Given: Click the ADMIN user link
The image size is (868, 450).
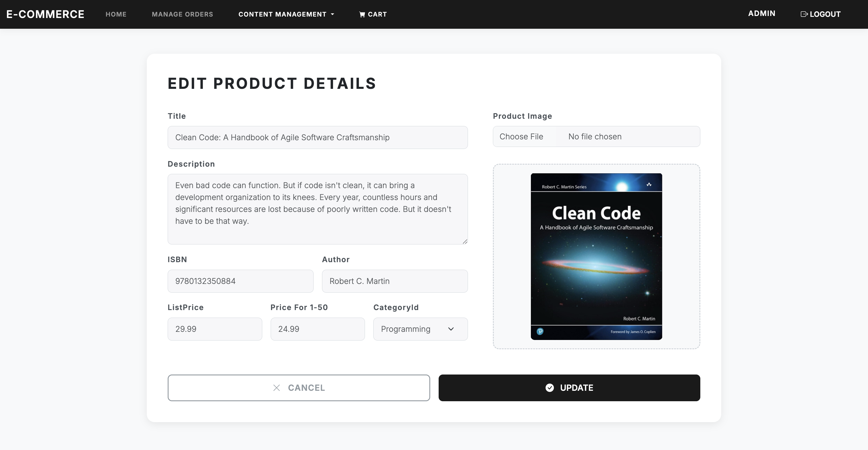Looking at the screenshot, I should 762,13.
